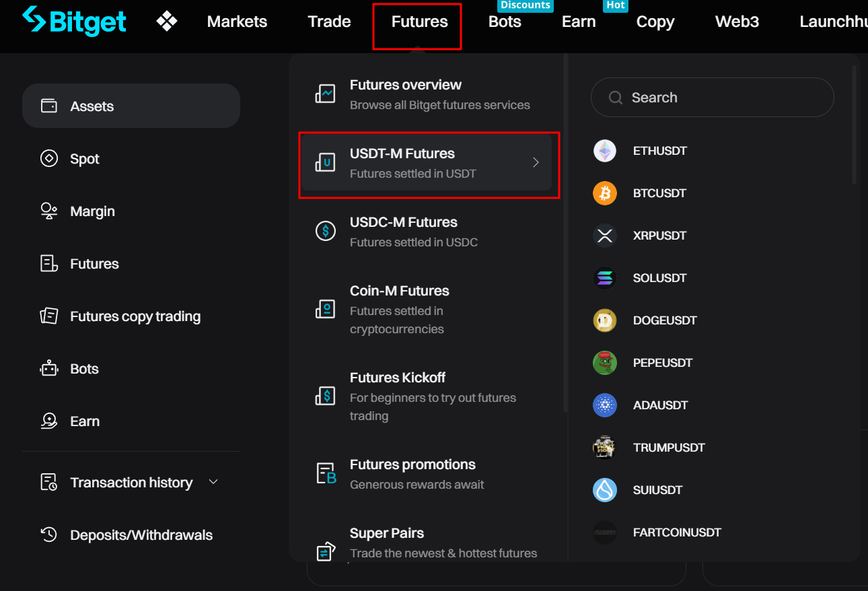Click the Spot icon in sidebar
Viewport: 868px width, 591px height.
point(49,159)
